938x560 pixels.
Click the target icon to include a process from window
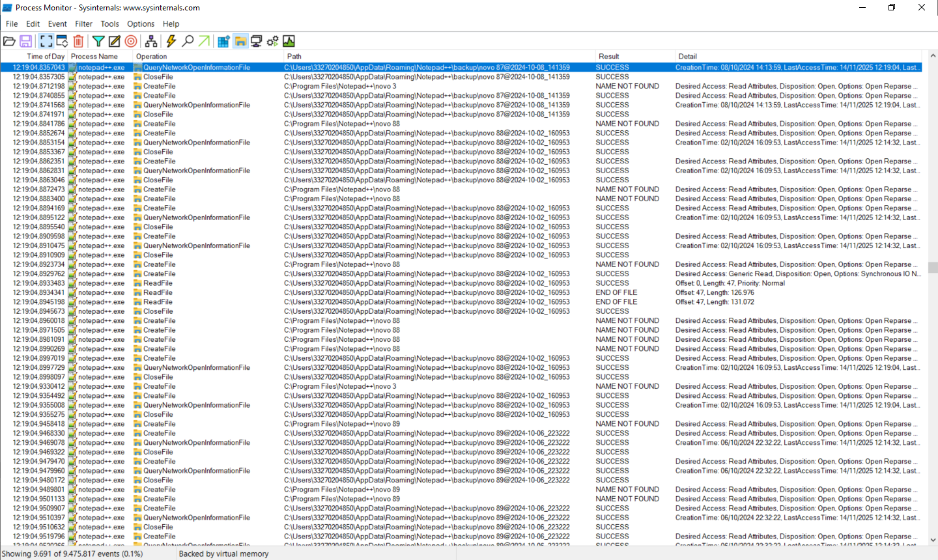131,42
